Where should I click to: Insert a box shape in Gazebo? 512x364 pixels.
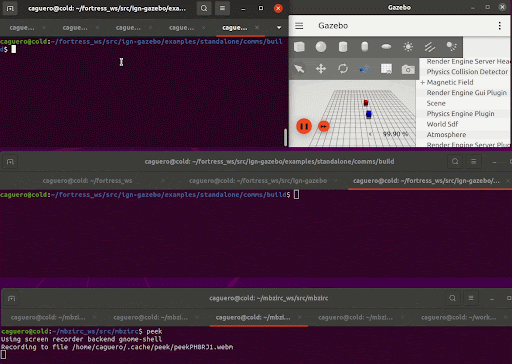pos(299,47)
